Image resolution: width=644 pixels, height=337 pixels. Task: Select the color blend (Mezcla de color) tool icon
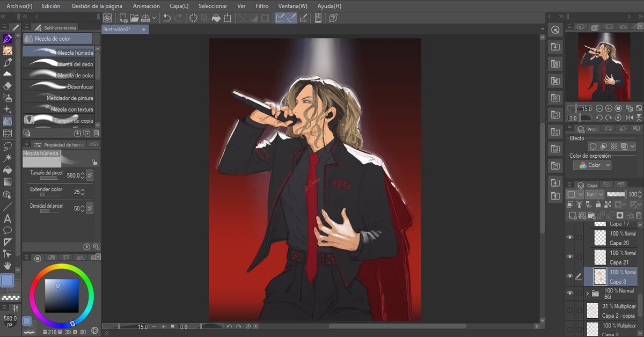[8, 121]
